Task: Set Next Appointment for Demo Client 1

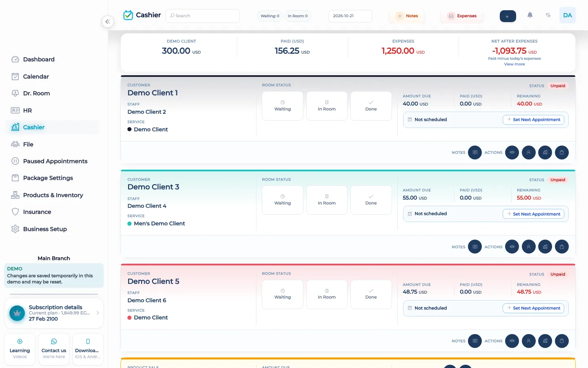Action: pyautogui.click(x=533, y=120)
